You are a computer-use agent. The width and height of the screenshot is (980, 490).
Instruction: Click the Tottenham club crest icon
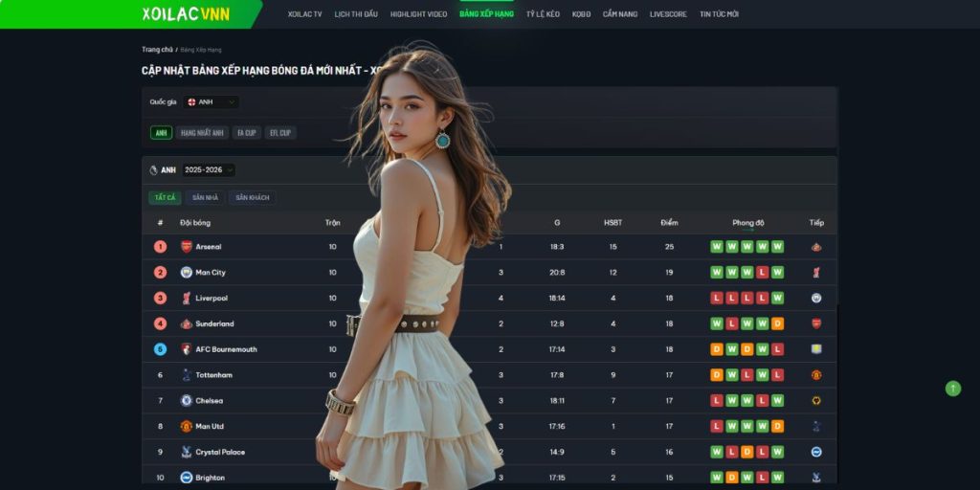click(187, 375)
